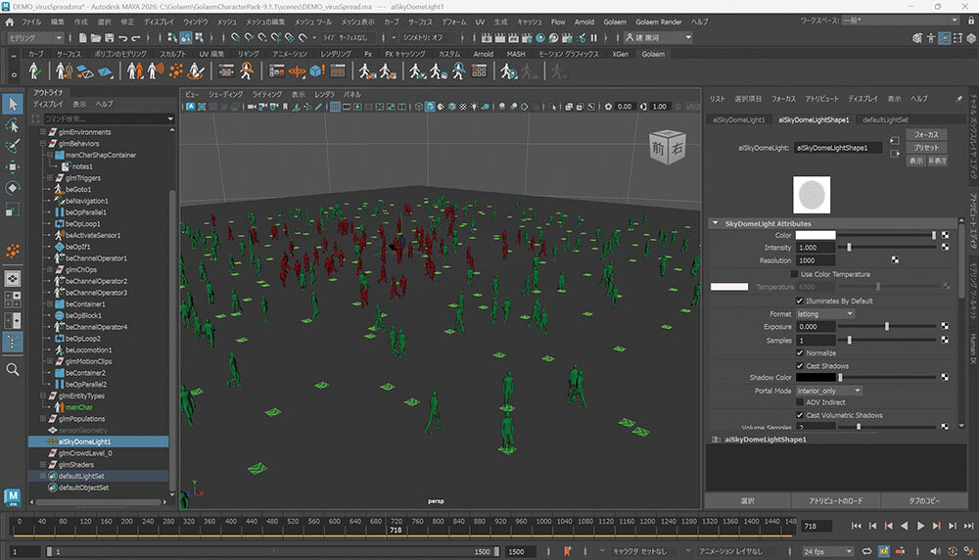
Task: Expand glmEnvironments tree node
Action: (x=43, y=132)
